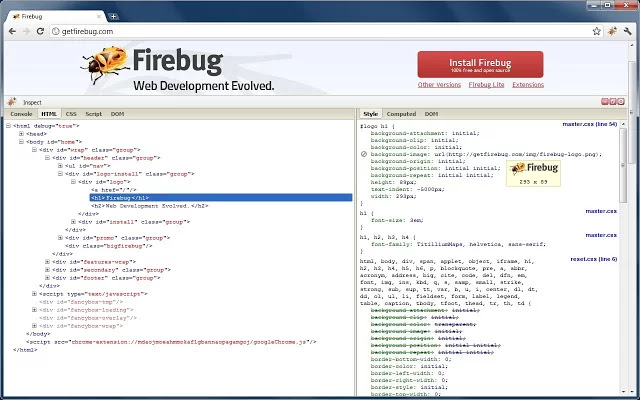Viewport: 640px width, 400px height.
Task: Click the font-size: 3em value
Action: [x=417, y=220]
